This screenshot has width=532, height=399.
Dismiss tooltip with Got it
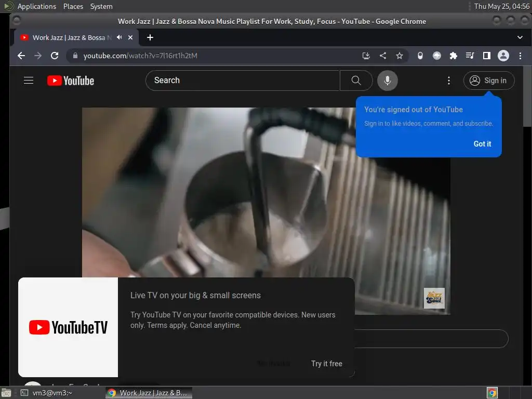click(x=482, y=144)
